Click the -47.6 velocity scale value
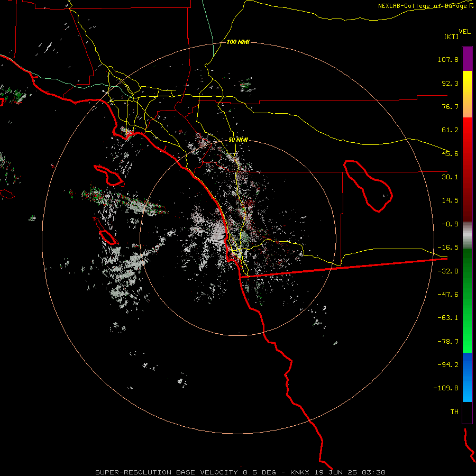Screen dimensions: 476x476 (448, 295)
